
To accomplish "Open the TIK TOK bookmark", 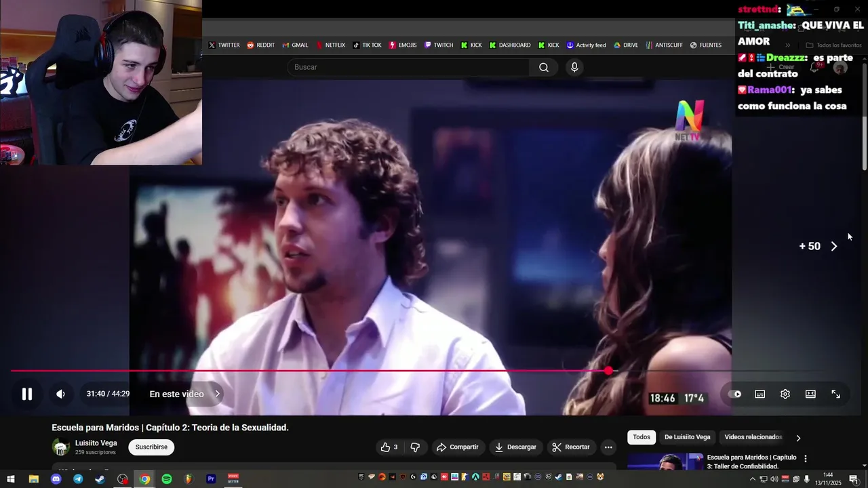I will pos(367,45).
